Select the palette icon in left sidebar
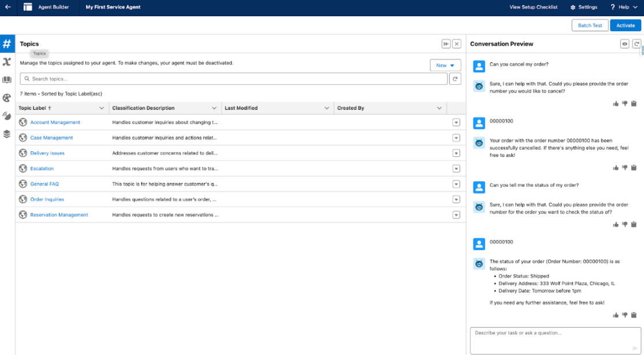This screenshot has height=355, width=644. coord(7,98)
